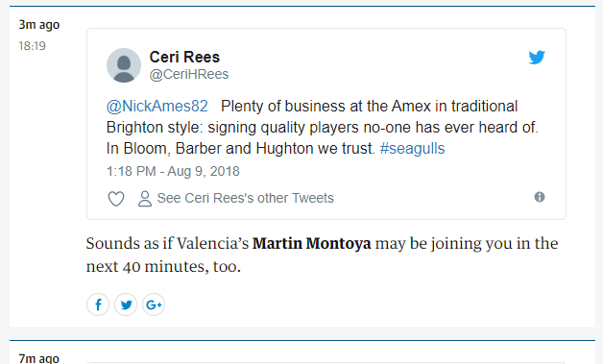This screenshot has width=603, height=364.
Task: Open the tweet info icon
Action: pos(540,197)
